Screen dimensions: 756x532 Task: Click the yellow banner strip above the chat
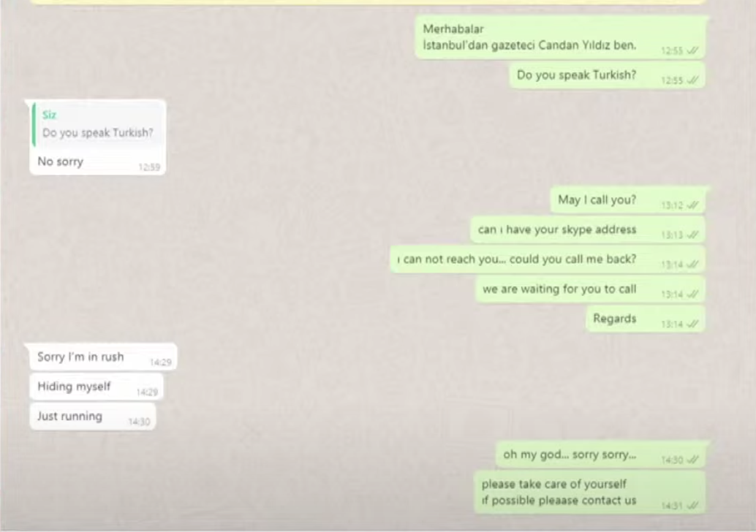click(367, 2)
